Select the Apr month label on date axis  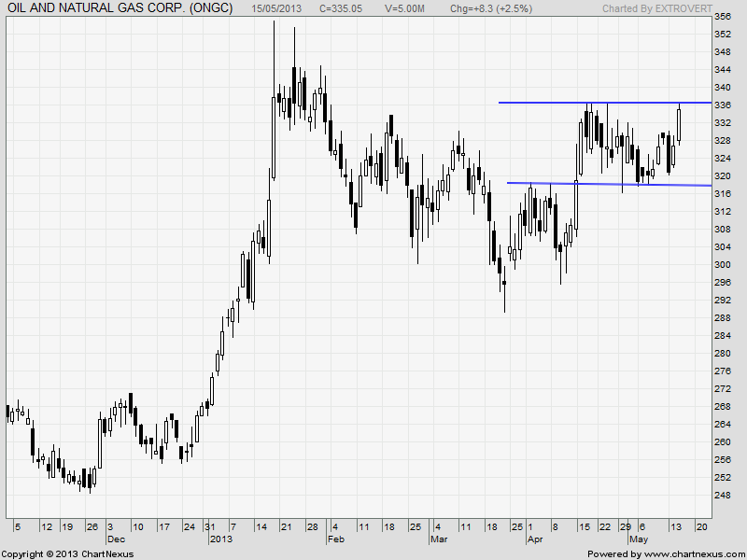(x=534, y=539)
